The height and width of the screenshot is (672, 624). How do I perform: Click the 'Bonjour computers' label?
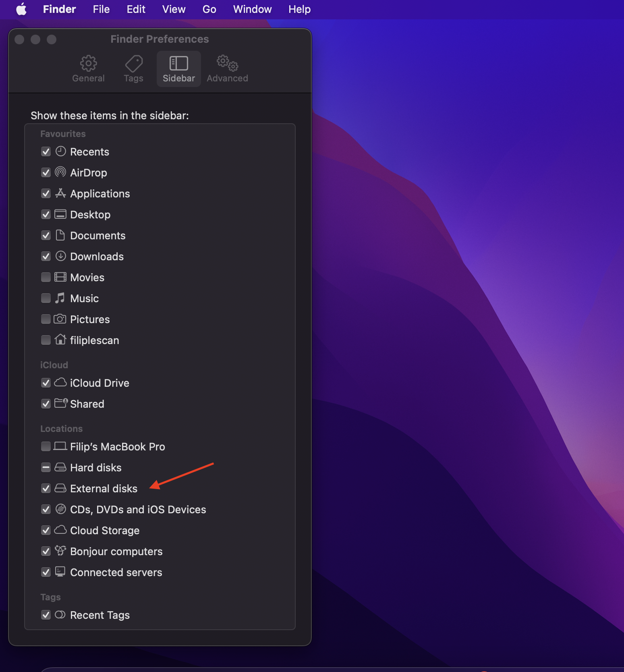(116, 551)
